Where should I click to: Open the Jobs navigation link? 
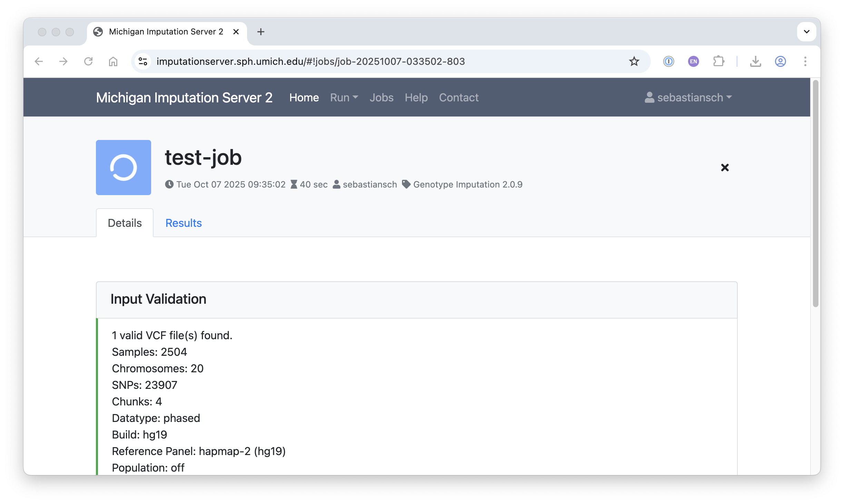tap(381, 98)
